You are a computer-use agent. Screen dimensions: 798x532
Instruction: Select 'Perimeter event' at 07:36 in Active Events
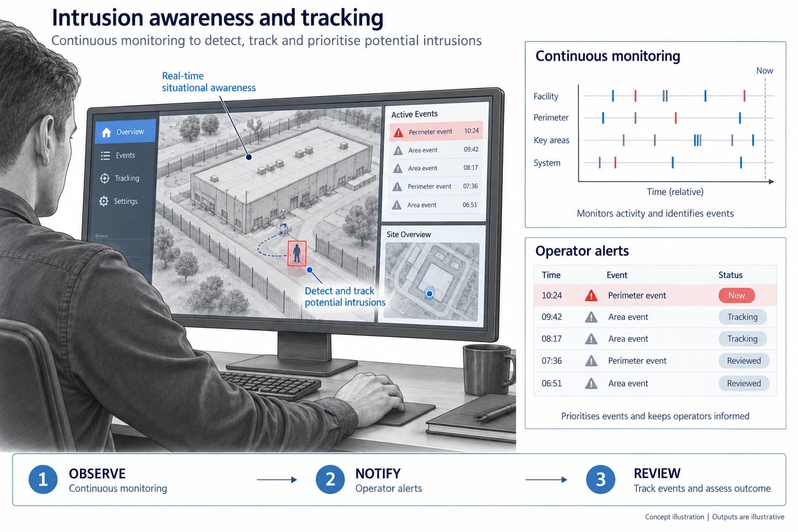(429, 187)
